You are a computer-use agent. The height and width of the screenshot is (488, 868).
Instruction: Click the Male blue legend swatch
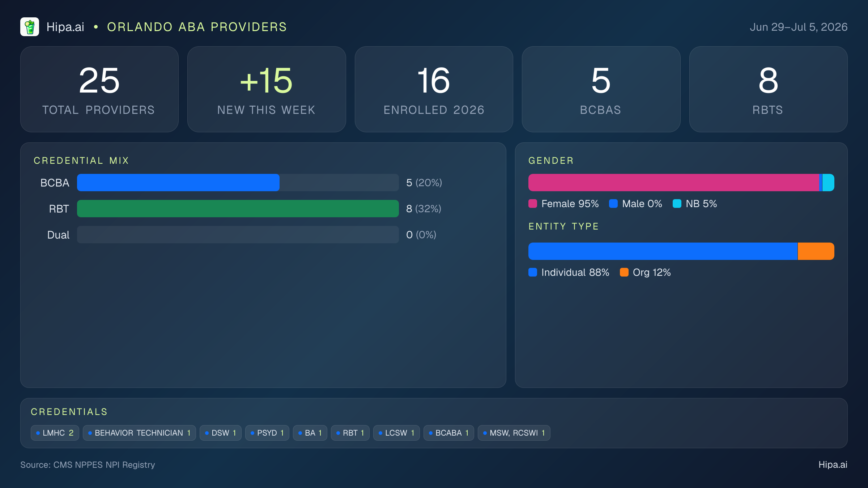click(x=613, y=204)
